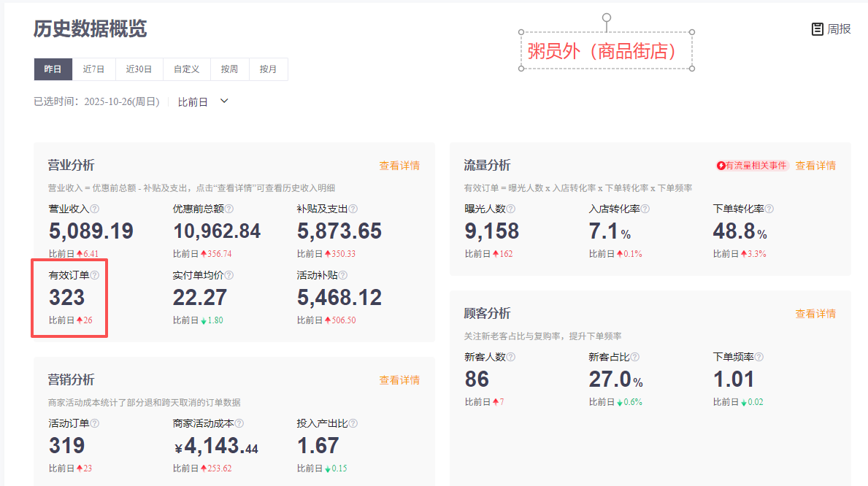Click question icon next to 下单转化率

[x=769, y=209]
